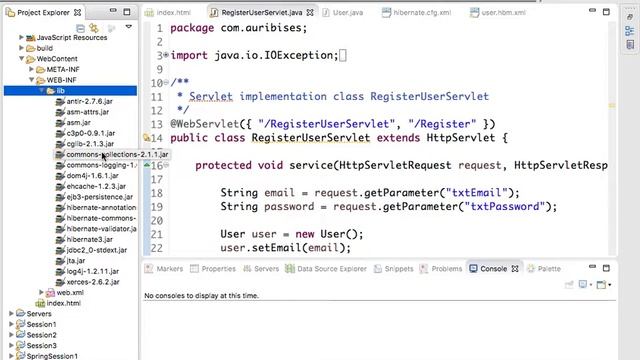The image size is (640, 360).
Task: Collapse the WebContent folder
Action: coord(21,59)
